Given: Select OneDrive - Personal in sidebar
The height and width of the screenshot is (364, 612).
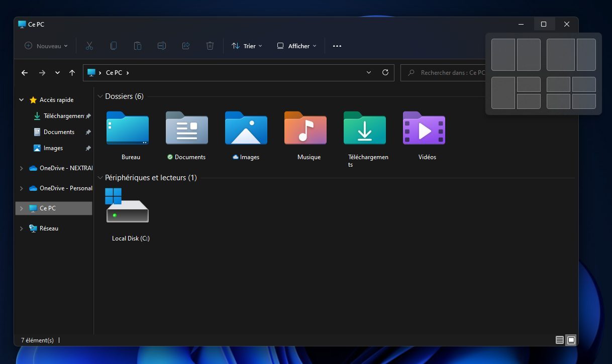Looking at the screenshot, I should (65, 188).
